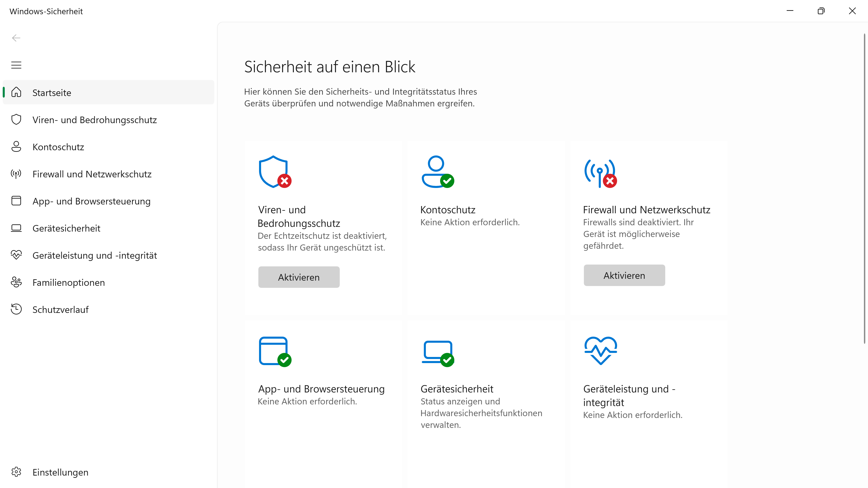This screenshot has height=488, width=868.
Task: Click the vertical scrollbar on the right
Action: click(864, 189)
